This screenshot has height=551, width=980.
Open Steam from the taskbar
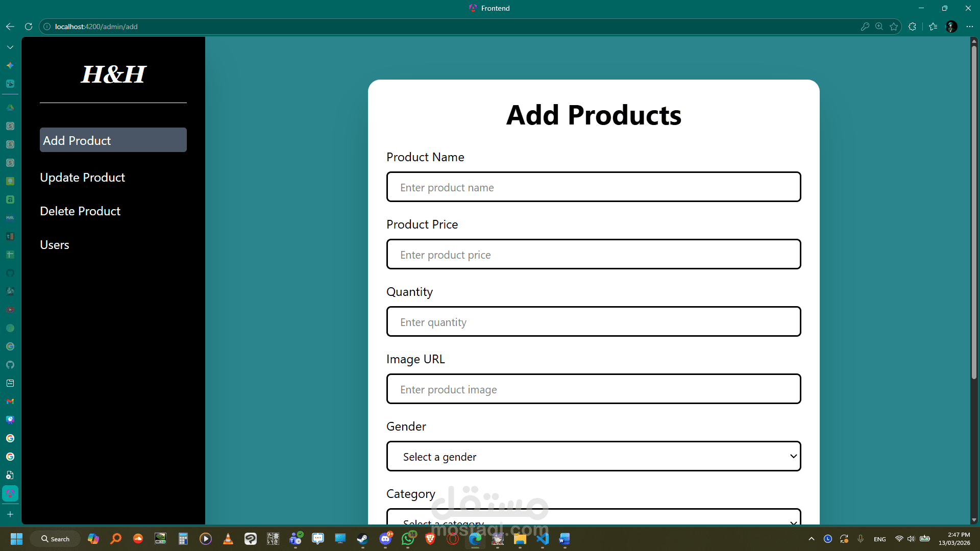(x=362, y=539)
